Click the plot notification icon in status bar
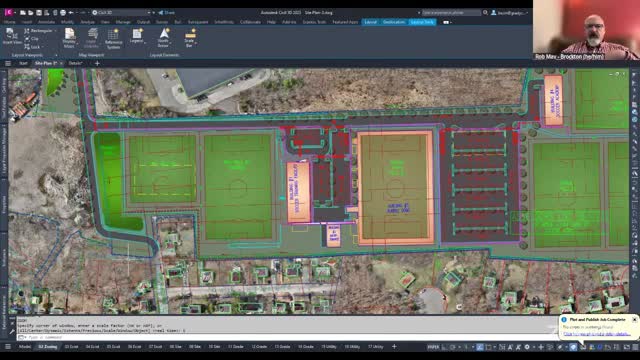This screenshot has width=640, height=360. point(584,347)
